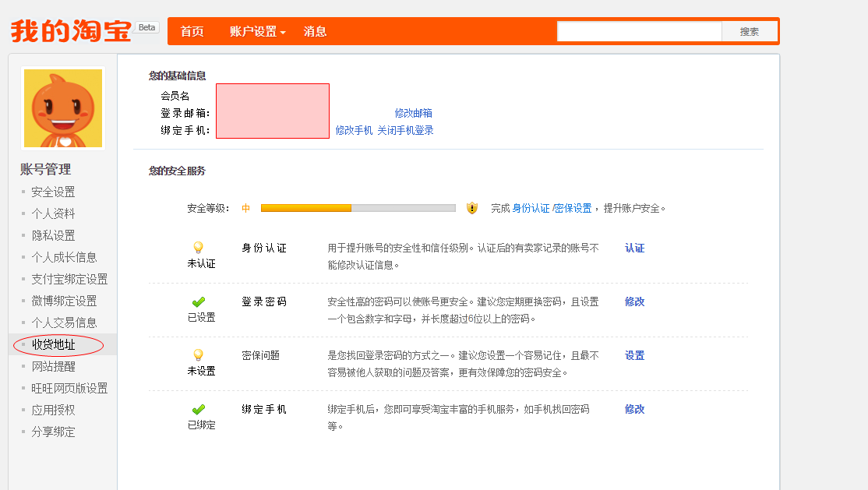Click the lightbulb icon for 密保问题
This screenshot has width=868, height=490.
pyautogui.click(x=198, y=355)
